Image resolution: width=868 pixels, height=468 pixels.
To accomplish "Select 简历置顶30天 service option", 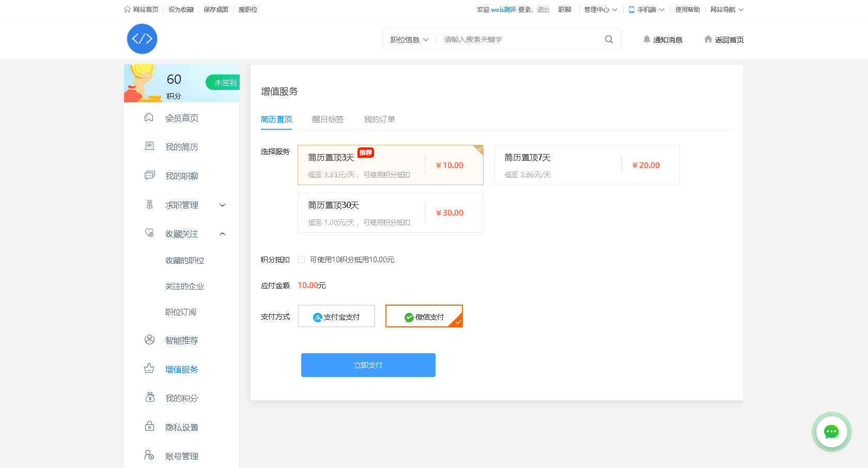I will (391, 213).
